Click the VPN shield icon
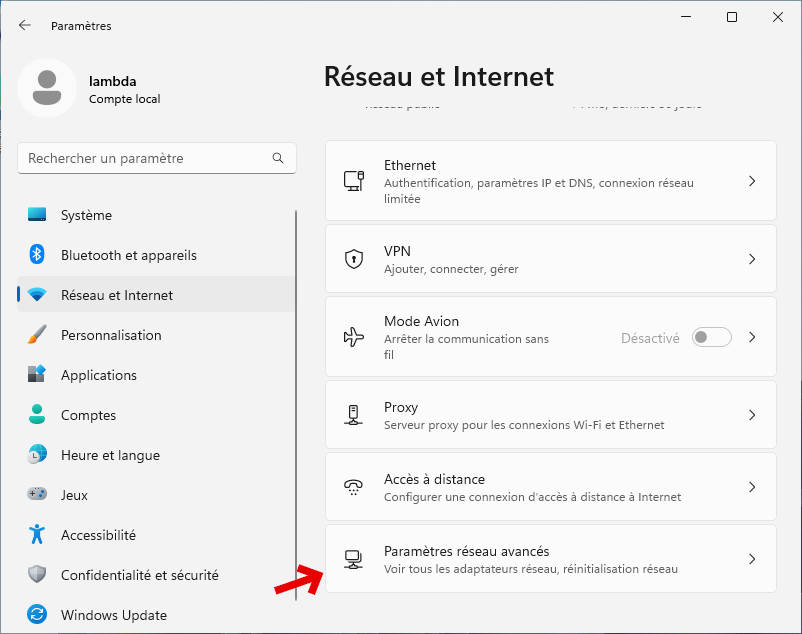The image size is (802, 634). coord(353,259)
